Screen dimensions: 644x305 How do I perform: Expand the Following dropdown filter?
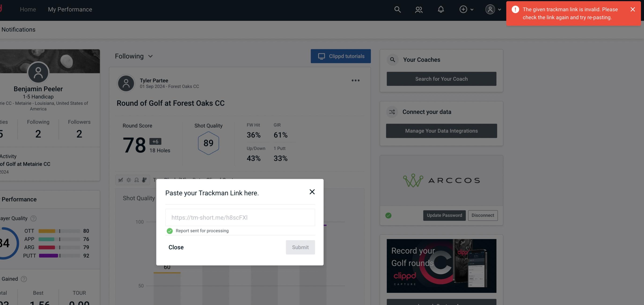134,56
